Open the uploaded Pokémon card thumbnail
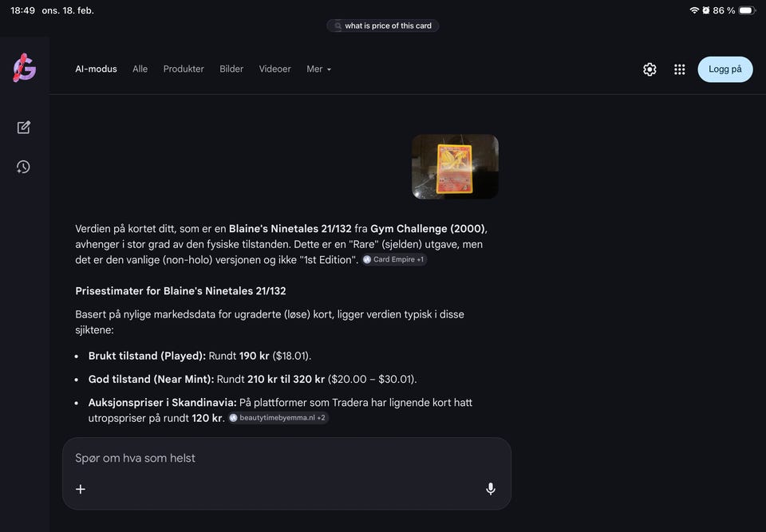Image resolution: width=766 pixels, height=532 pixels. [x=455, y=167]
